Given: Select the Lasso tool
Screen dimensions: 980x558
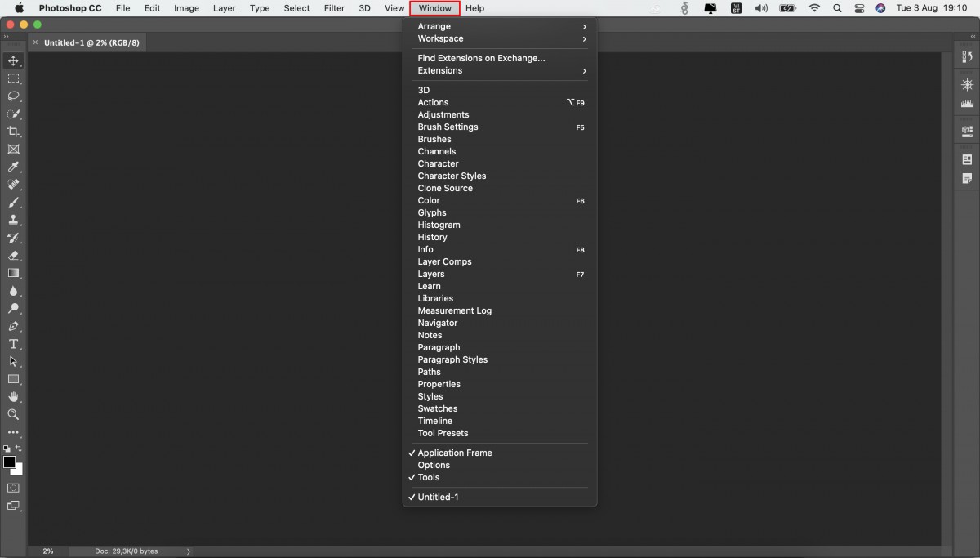Looking at the screenshot, I should click(13, 96).
